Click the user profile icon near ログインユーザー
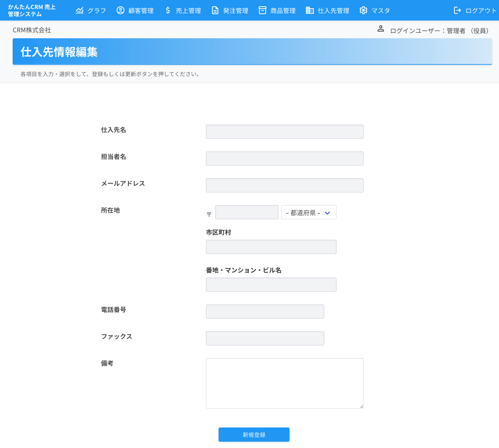 pos(380,28)
